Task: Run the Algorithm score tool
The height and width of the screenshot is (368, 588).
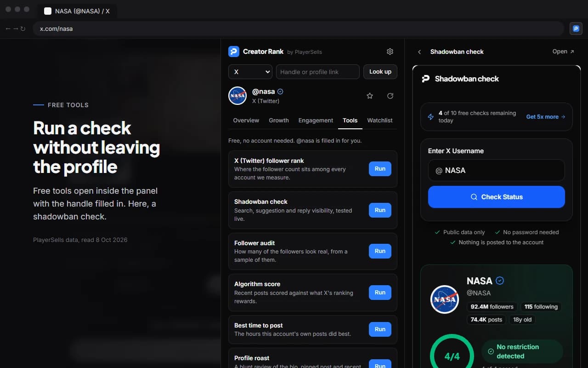Action: 380,293
